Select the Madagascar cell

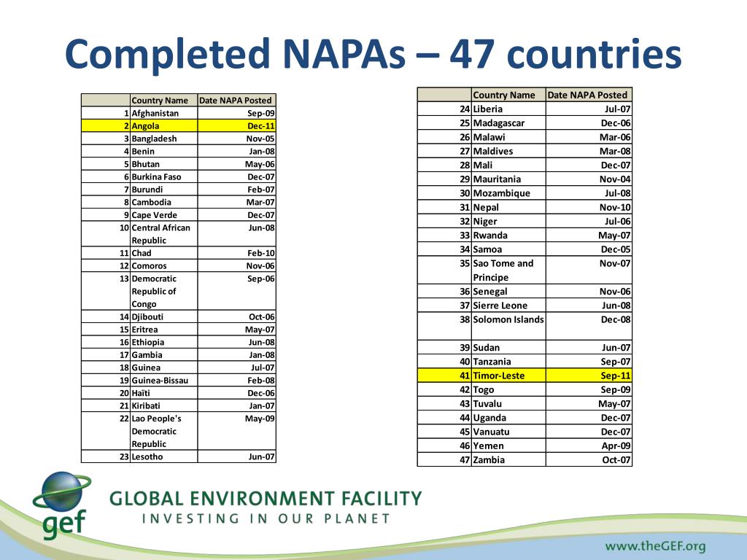point(508,122)
